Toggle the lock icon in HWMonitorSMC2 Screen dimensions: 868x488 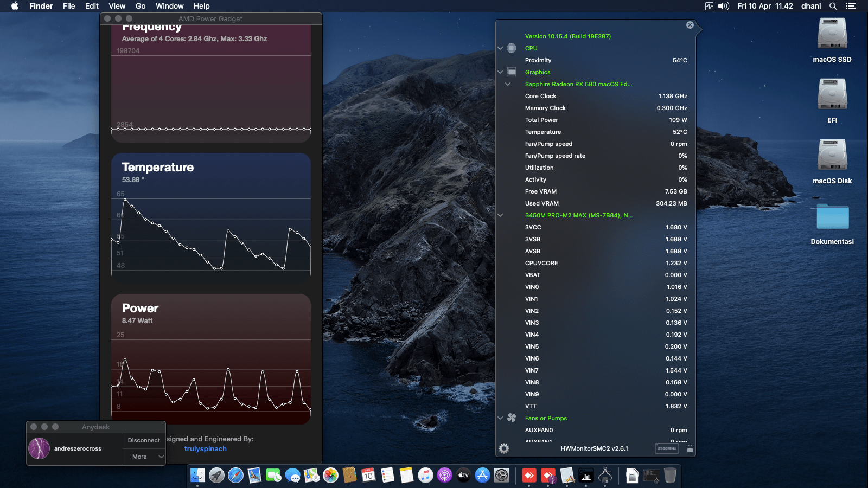[690, 448]
